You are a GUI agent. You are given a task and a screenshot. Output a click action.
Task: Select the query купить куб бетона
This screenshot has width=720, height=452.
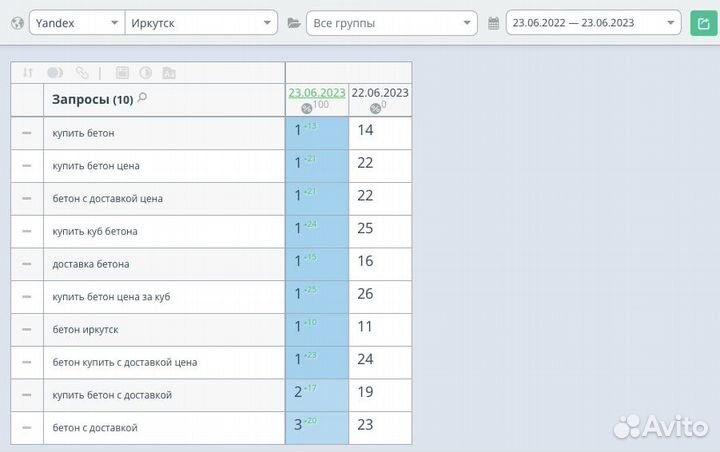[95, 232]
